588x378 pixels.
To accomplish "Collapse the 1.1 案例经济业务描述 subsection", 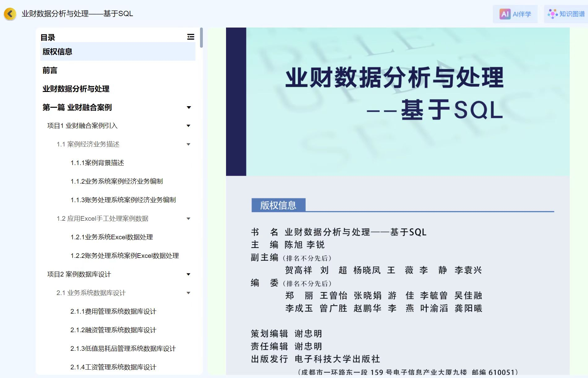I will pyautogui.click(x=189, y=144).
